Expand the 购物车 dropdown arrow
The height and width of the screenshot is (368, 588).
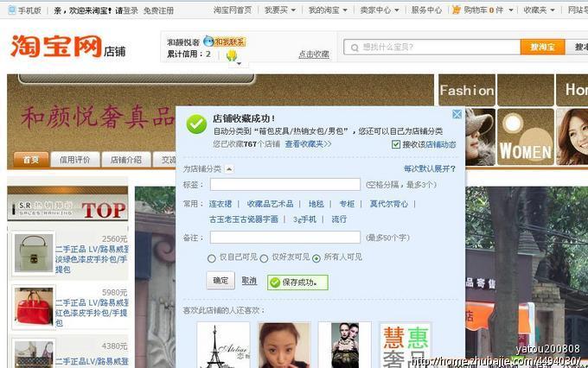pyautogui.click(x=511, y=10)
